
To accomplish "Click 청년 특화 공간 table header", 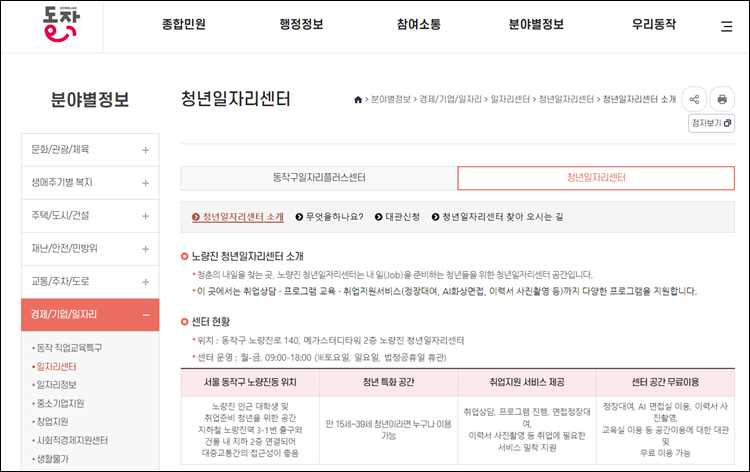I will tap(388, 383).
